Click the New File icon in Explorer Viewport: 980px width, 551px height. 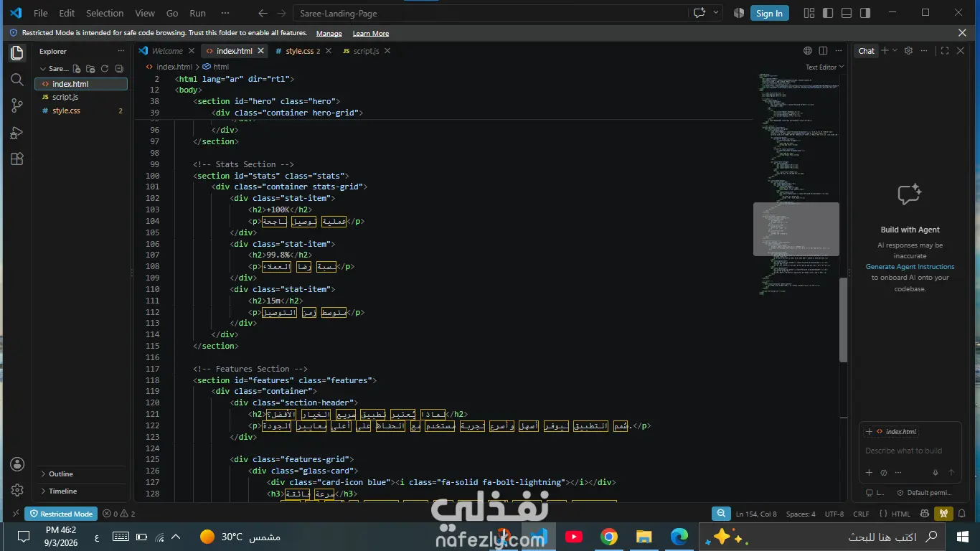(77, 69)
